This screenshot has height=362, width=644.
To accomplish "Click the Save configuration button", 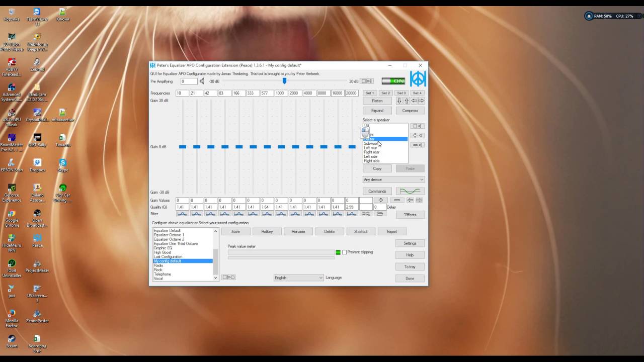I will 235,232.
